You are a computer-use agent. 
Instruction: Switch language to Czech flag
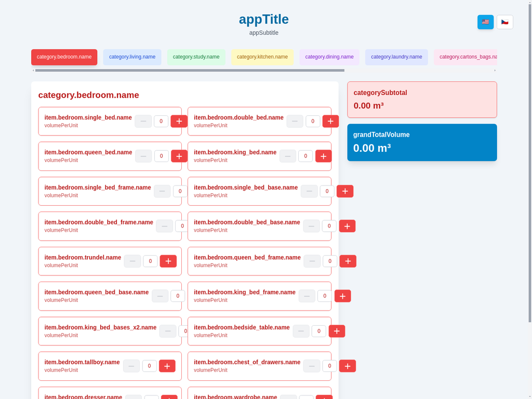pos(504,22)
